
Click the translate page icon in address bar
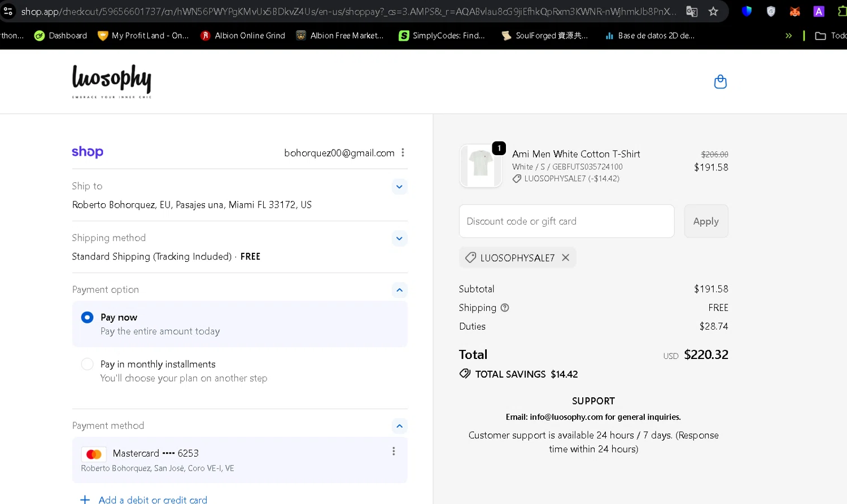692,11
